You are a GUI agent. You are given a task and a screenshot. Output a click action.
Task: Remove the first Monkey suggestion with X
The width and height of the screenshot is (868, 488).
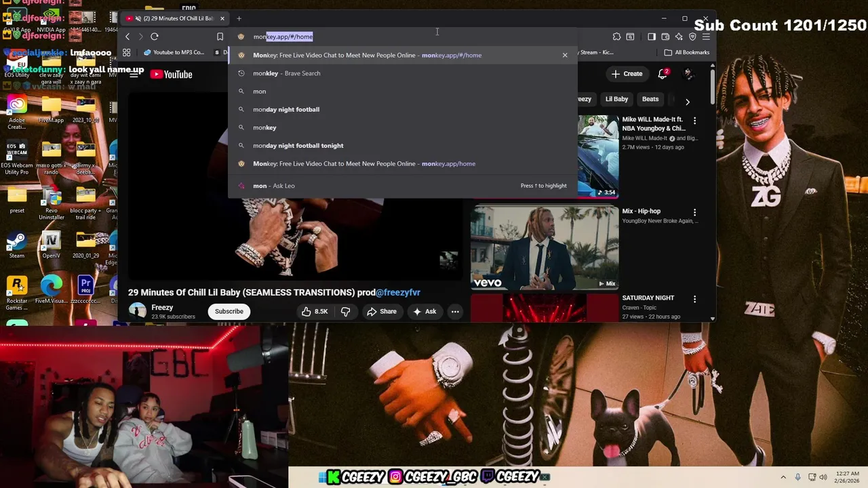pos(565,55)
